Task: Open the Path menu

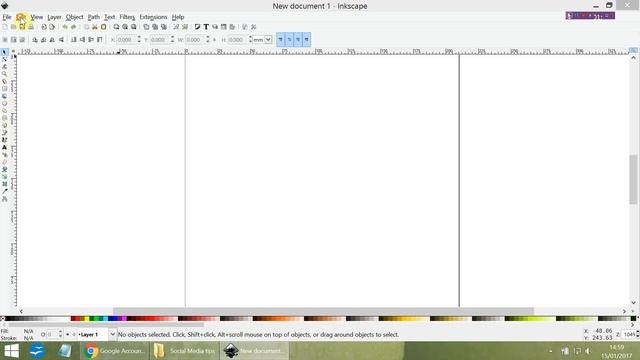Action: pos(93,17)
